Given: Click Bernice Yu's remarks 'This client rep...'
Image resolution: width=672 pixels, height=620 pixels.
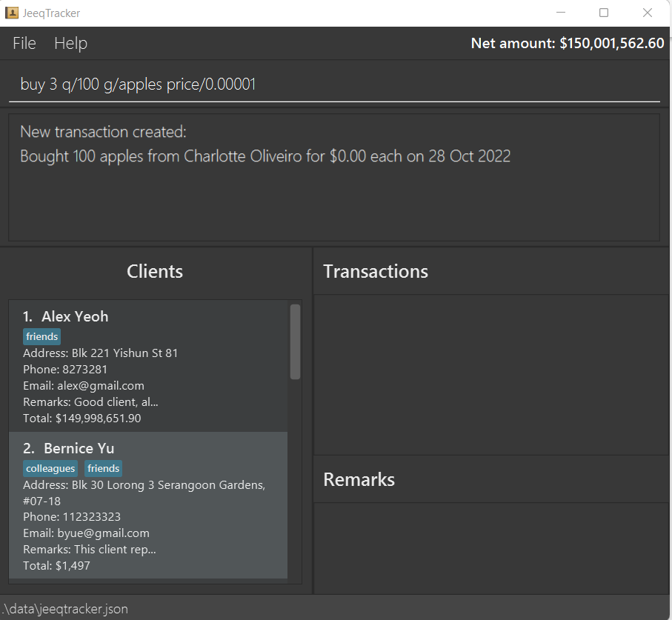Looking at the screenshot, I should click(90, 550).
